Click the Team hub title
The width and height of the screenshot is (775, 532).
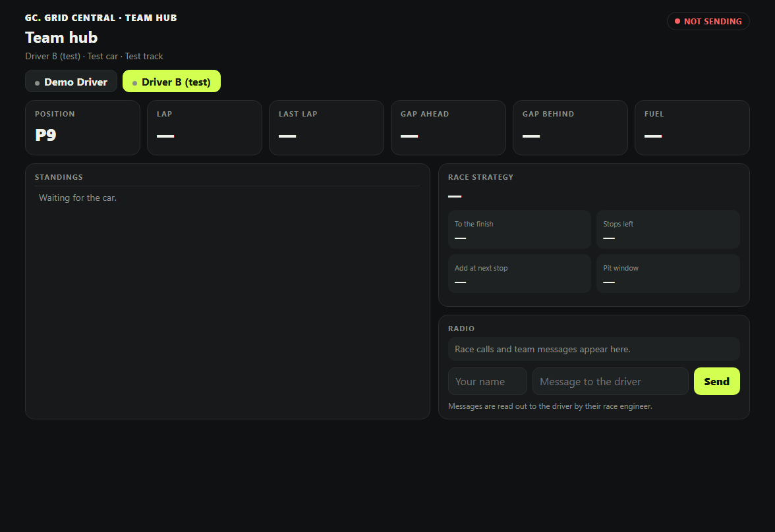pos(61,38)
